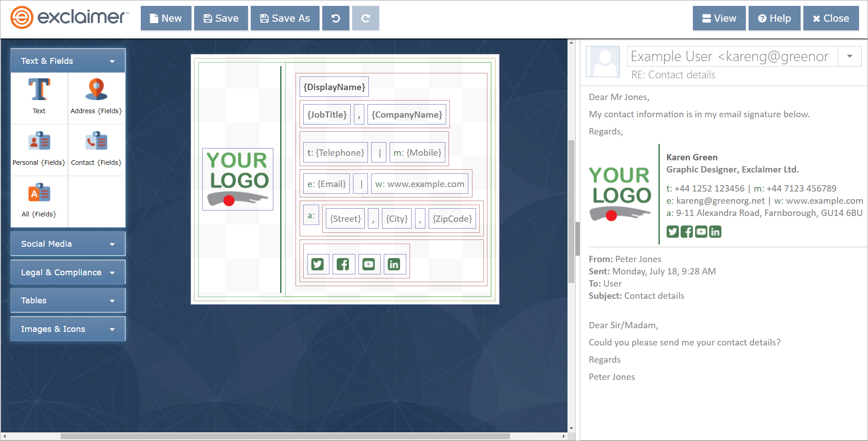Open Help from the top bar
This screenshot has width=868, height=441.
pos(774,18)
